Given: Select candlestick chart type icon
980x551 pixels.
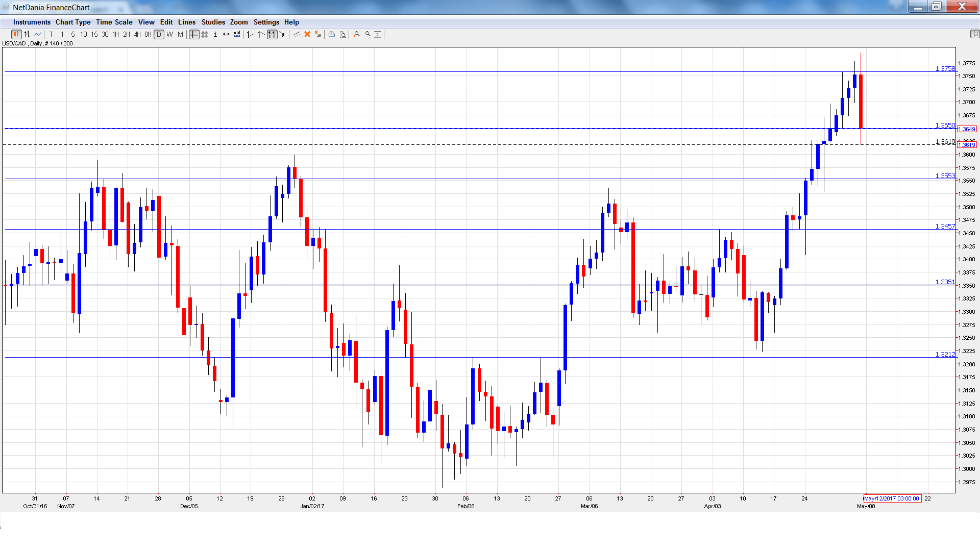Looking at the screenshot, I should click(x=16, y=34).
